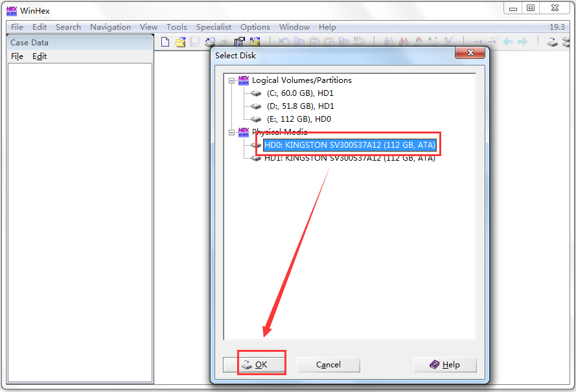Image resolution: width=576 pixels, height=392 pixels.
Task: Open the Properties toolbar icon
Action: point(240,42)
